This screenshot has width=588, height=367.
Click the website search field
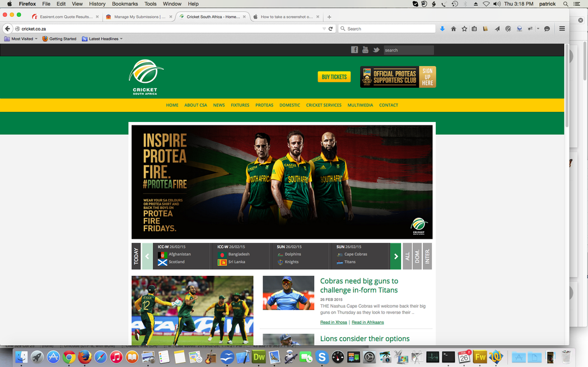(x=408, y=50)
